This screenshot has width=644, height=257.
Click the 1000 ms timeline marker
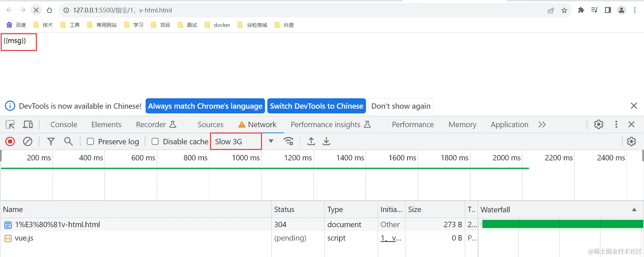coord(246,158)
